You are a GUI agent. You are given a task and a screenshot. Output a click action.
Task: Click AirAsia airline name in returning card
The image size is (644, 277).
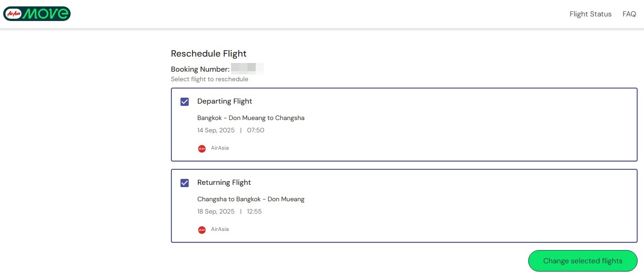pos(220,229)
